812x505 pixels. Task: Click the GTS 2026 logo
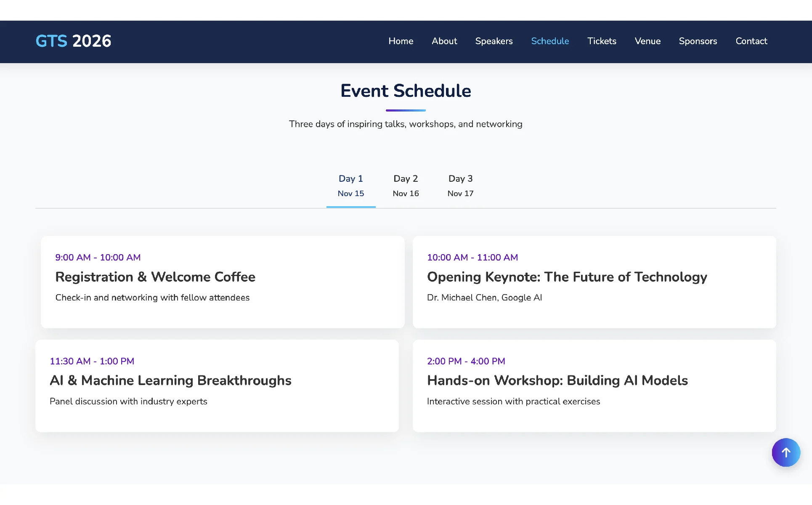coord(73,41)
